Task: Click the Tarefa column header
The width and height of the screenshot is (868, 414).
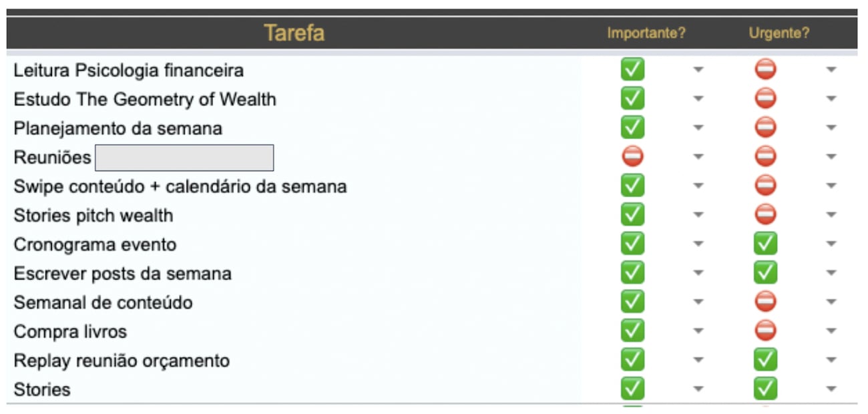Action: coord(294,33)
